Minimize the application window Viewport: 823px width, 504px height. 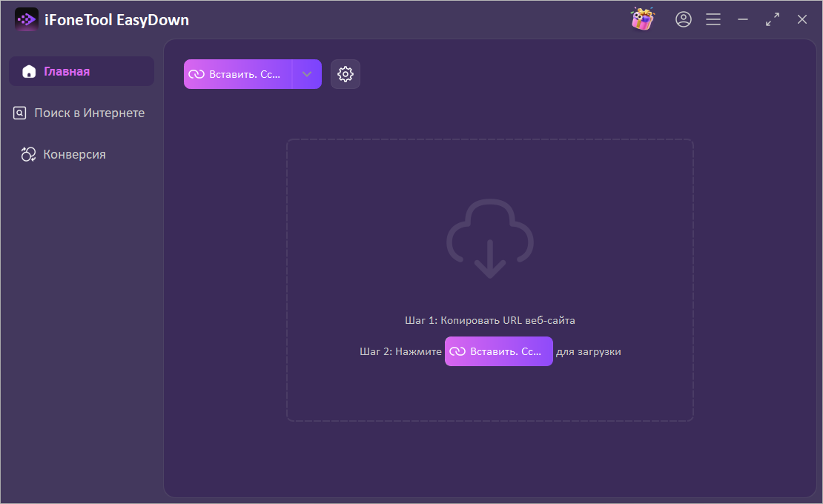(743, 19)
